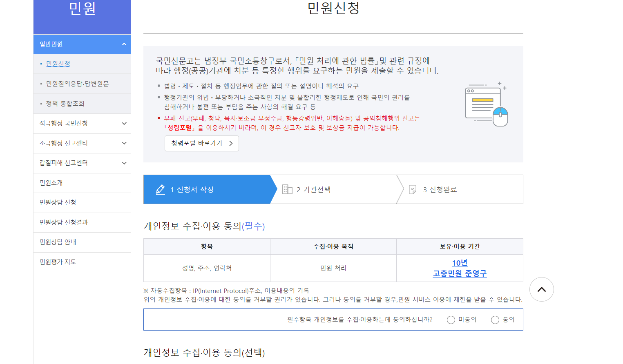Viewport: 623px width, 364px height.
Task: Click the 10년 link in the table
Action: [x=460, y=263]
